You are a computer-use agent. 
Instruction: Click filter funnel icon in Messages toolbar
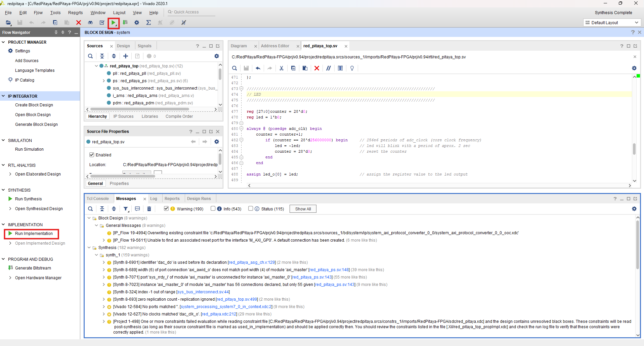pos(126,209)
